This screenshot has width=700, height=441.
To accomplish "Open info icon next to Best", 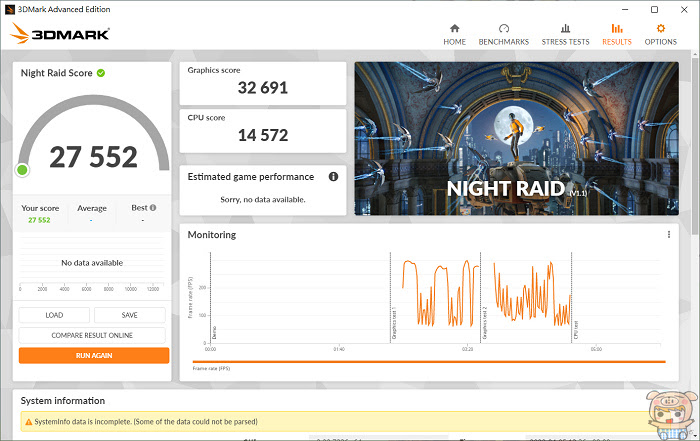I will click(153, 208).
